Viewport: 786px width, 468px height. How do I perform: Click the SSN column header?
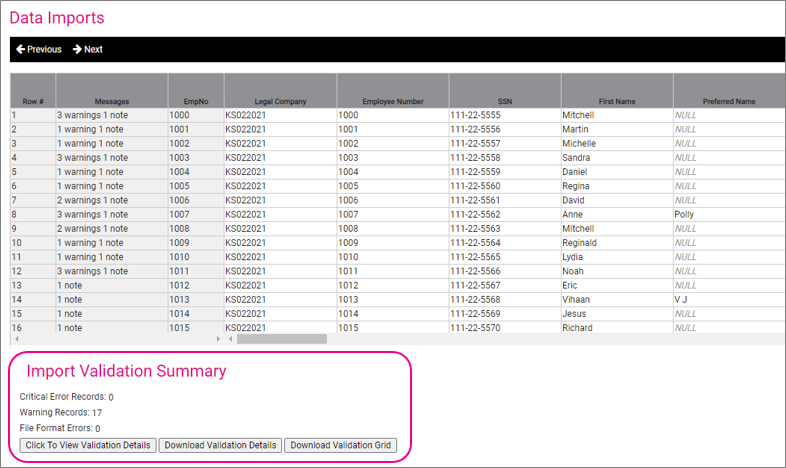(x=504, y=101)
